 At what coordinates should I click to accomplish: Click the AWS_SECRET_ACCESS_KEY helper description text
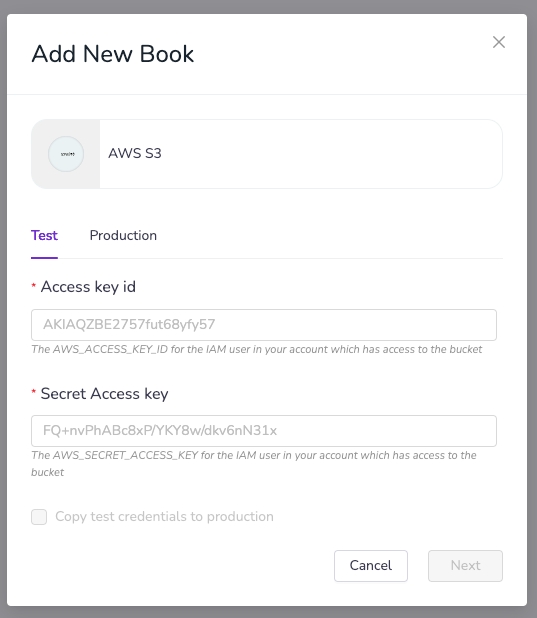254,464
